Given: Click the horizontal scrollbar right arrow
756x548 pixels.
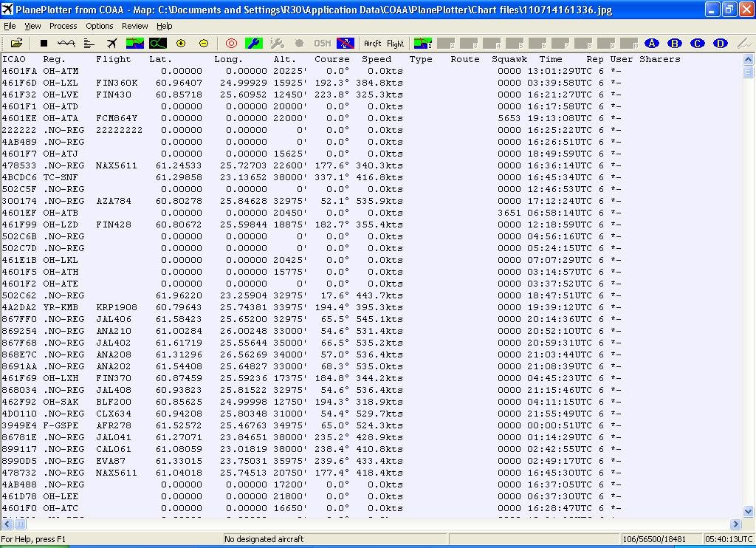Looking at the screenshot, I should [737, 524].
